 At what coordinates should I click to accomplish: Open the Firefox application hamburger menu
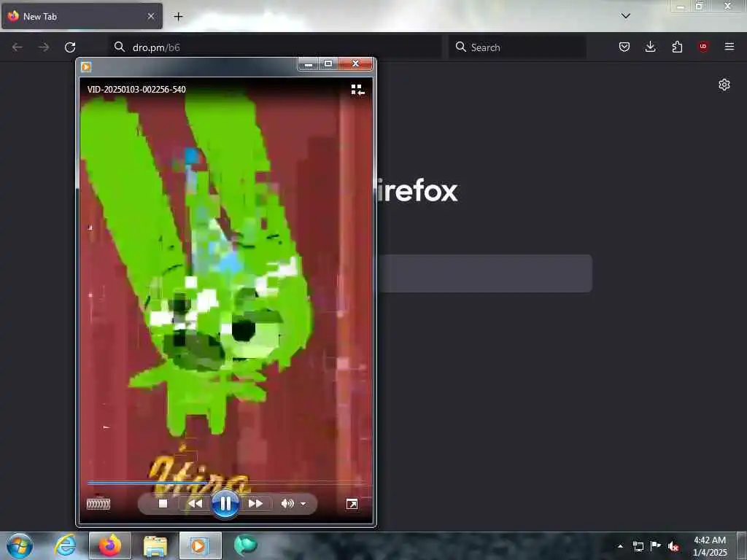(x=729, y=47)
